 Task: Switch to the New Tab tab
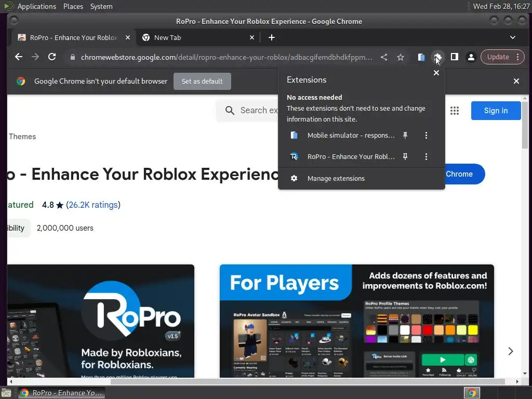(198, 37)
